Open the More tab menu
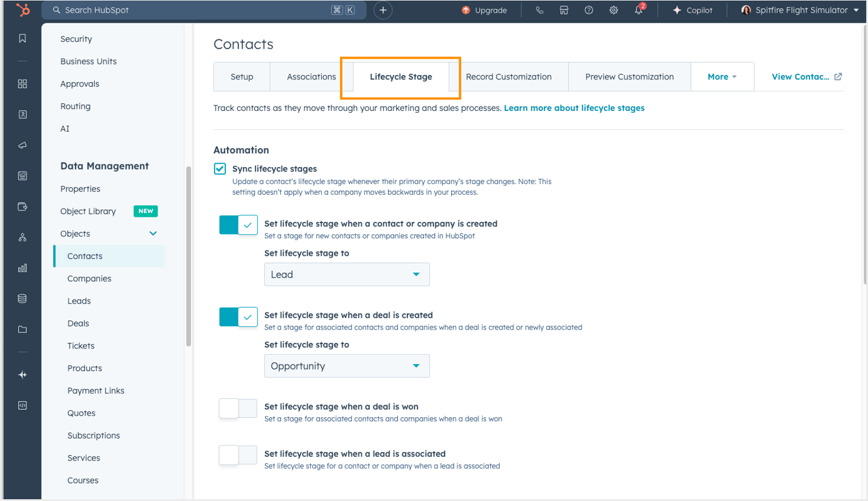 pyautogui.click(x=722, y=76)
